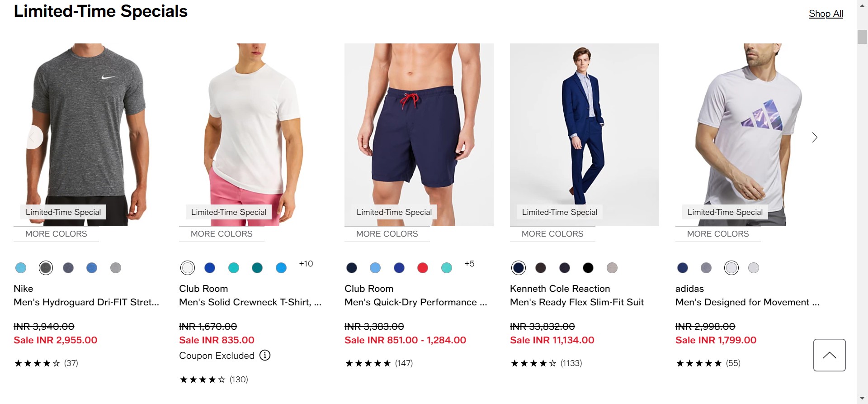View the 1133 reviews for the suit
868x404 pixels.
tap(571, 363)
